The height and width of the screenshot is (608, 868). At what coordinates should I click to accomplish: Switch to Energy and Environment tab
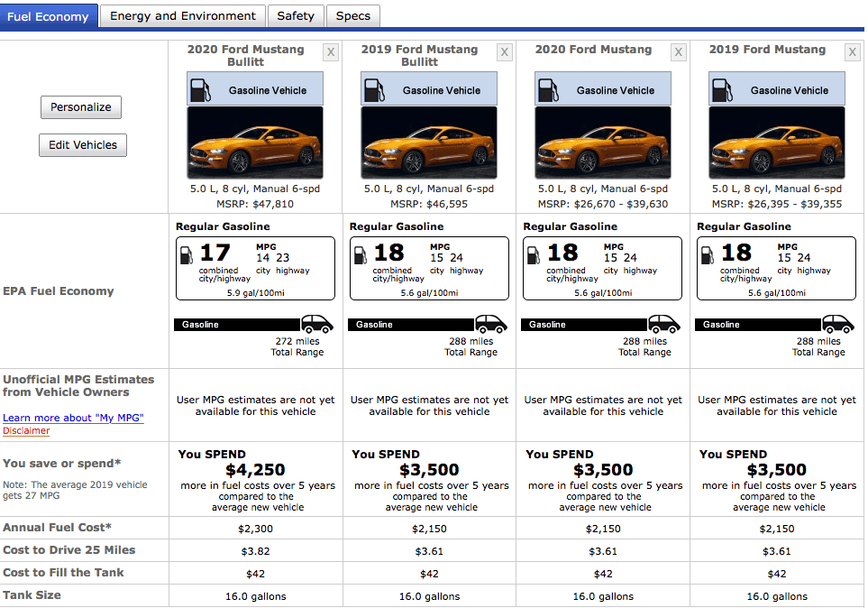pyautogui.click(x=183, y=16)
